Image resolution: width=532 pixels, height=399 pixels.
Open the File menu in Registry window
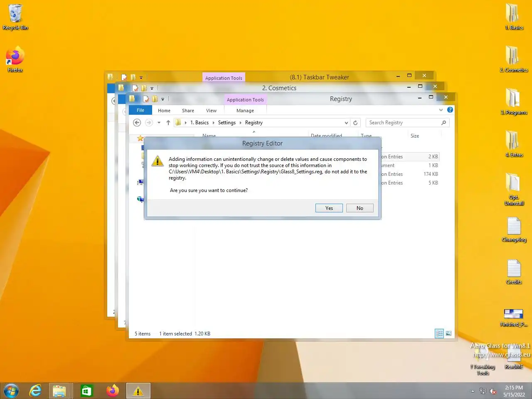click(140, 110)
